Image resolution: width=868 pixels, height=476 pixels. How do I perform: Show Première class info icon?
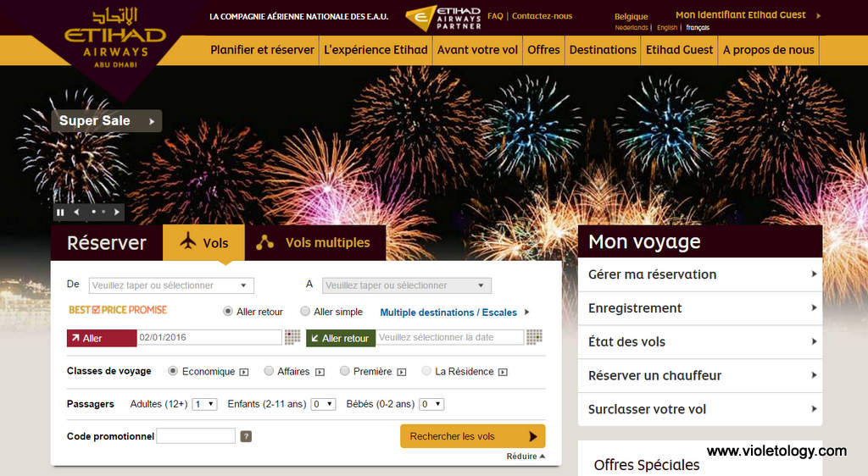pyautogui.click(x=402, y=372)
